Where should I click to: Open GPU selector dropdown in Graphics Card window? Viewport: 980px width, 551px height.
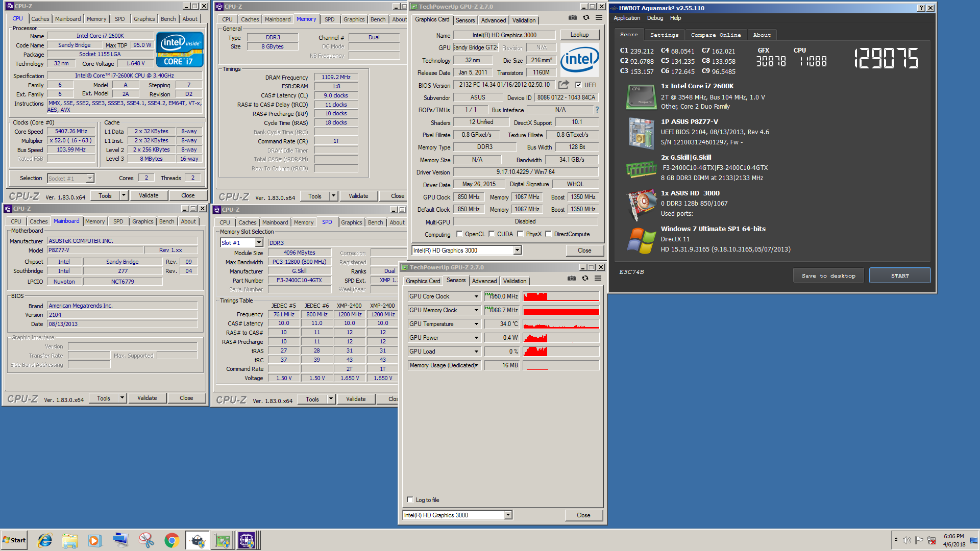tap(517, 250)
